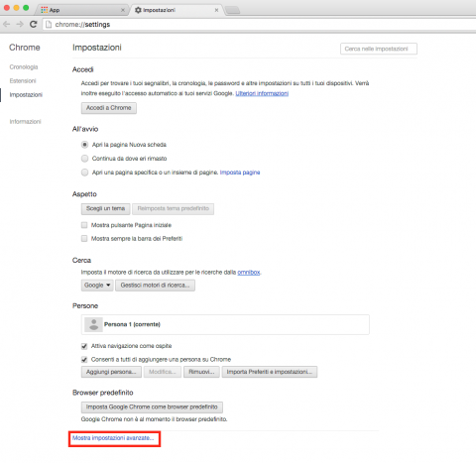Close the Impostazioni tab
The height and width of the screenshot is (463, 476).
[x=216, y=10]
